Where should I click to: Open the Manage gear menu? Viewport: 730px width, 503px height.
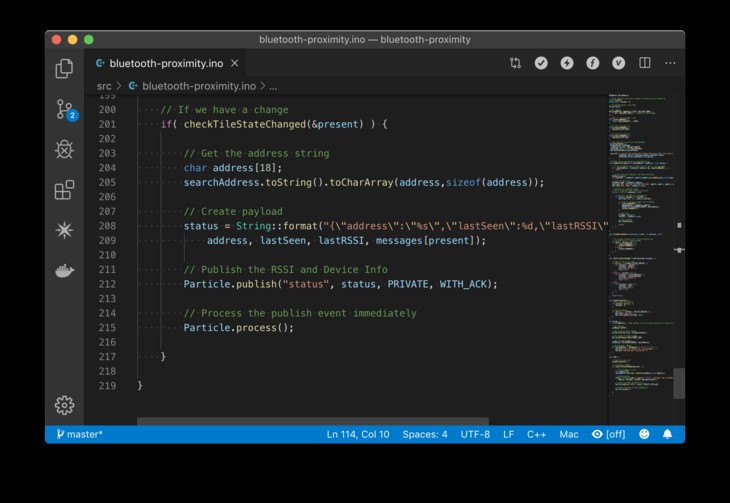(64, 405)
